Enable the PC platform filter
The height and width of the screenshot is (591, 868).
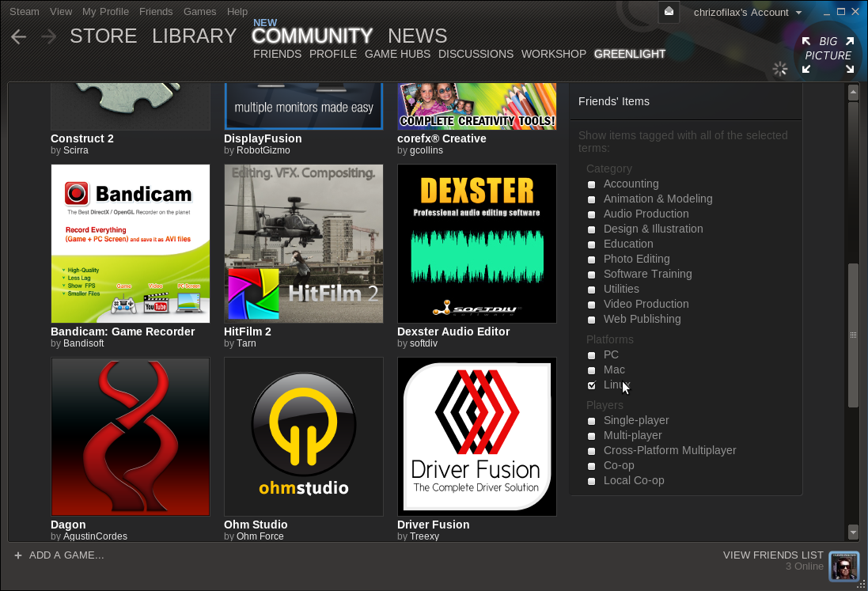pos(591,354)
